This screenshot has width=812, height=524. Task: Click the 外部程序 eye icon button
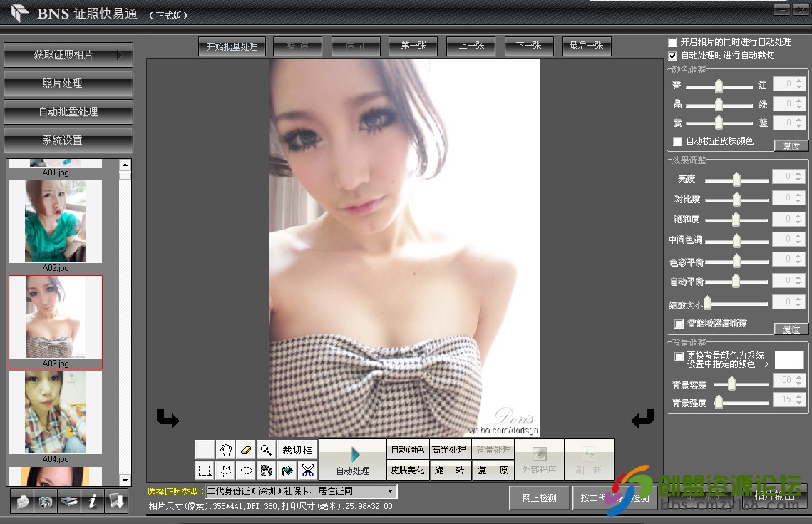pos(539,460)
